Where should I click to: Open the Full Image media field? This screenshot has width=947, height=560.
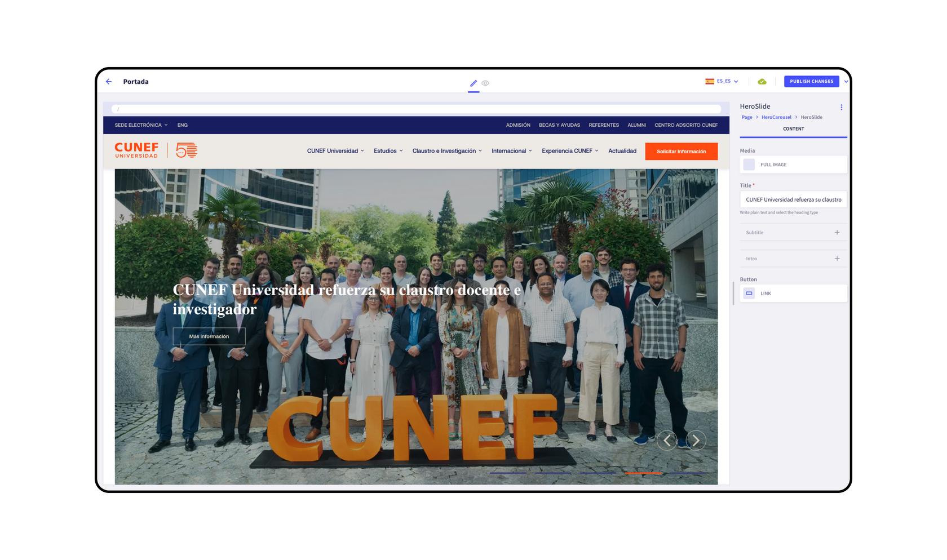pos(793,165)
